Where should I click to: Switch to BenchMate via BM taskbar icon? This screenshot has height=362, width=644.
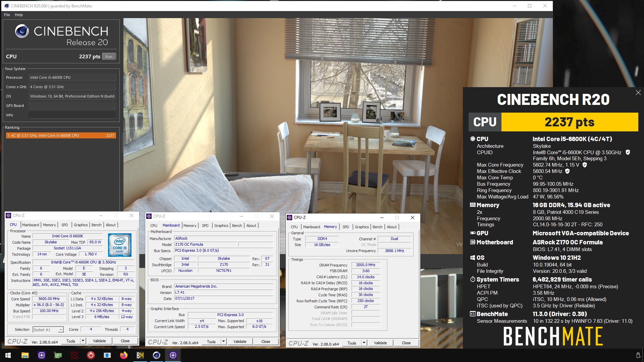(140, 355)
